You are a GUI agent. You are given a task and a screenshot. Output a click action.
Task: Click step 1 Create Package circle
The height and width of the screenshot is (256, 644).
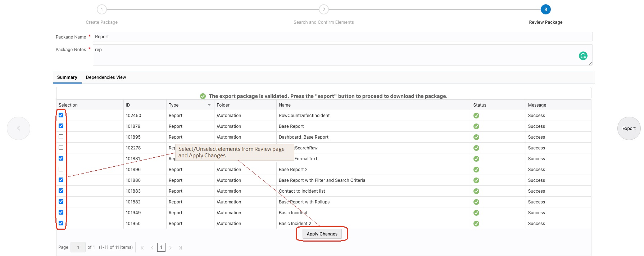click(x=102, y=10)
